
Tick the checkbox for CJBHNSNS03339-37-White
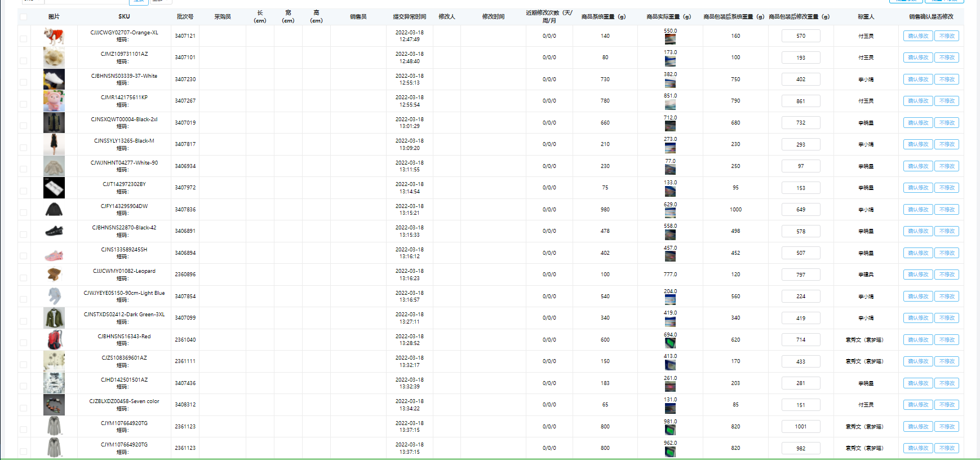23,82
